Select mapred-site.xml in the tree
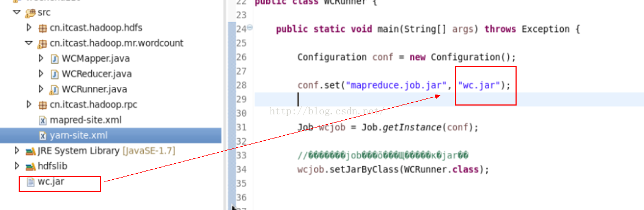The width and height of the screenshot is (644, 210). pos(86,120)
